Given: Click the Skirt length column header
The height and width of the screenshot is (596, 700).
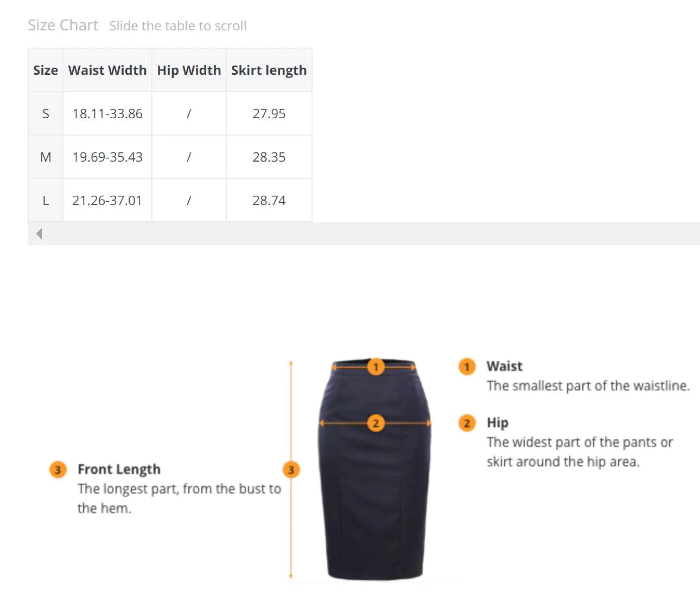Looking at the screenshot, I should click(x=269, y=70).
